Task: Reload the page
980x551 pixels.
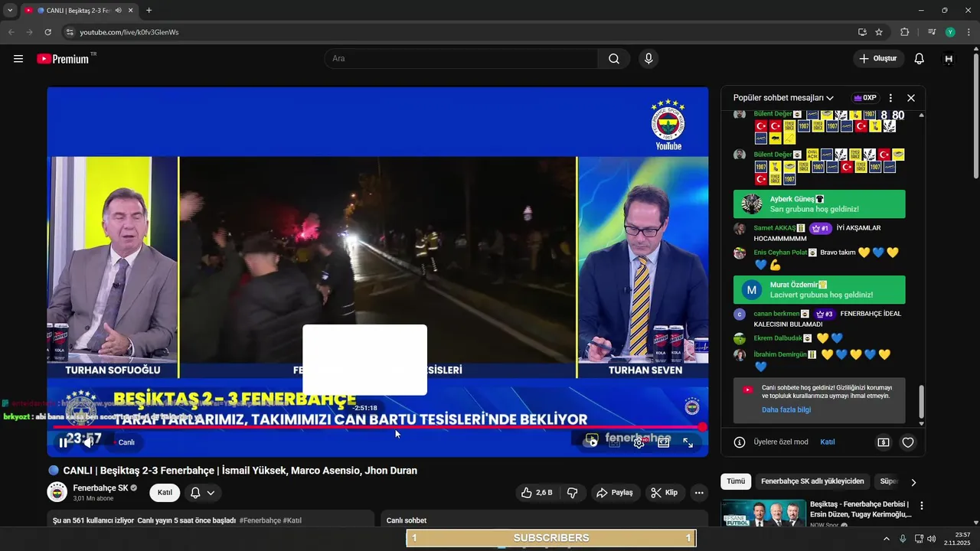Action: coord(47,32)
